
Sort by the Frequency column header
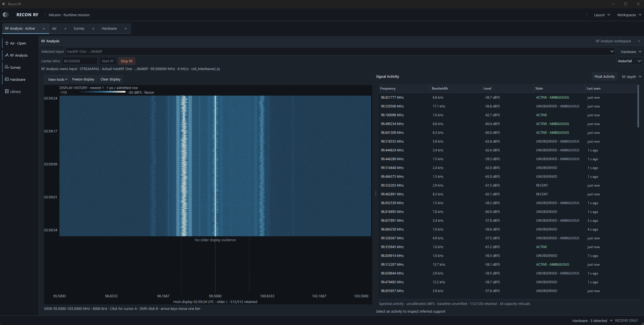click(404, 88)
